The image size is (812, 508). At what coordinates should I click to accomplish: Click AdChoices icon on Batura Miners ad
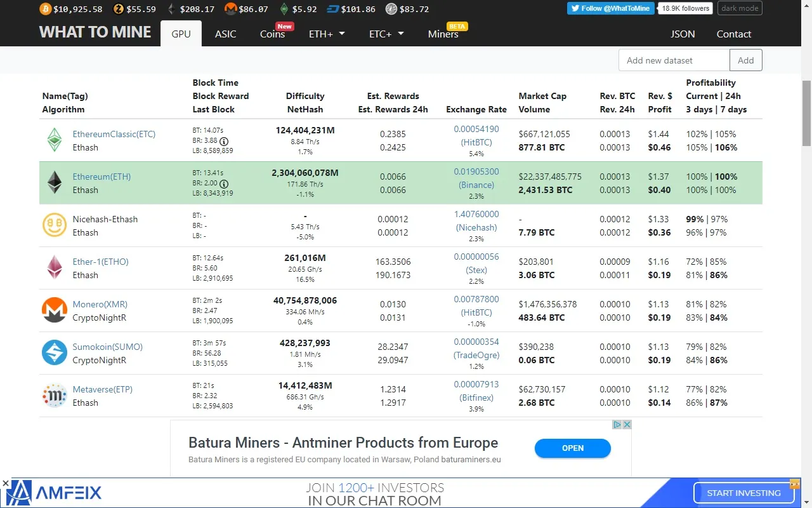[x=617, y=424]
